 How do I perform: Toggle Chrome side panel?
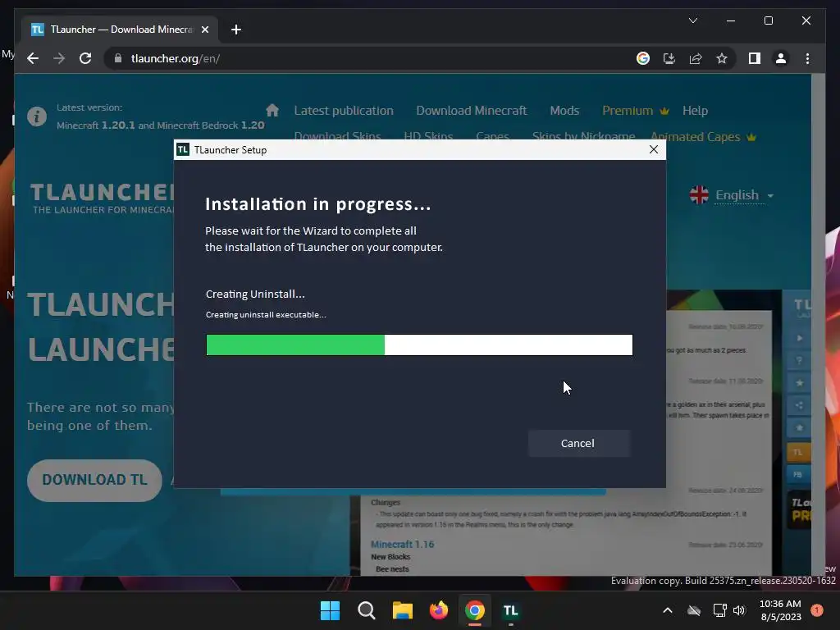point(755,58)
